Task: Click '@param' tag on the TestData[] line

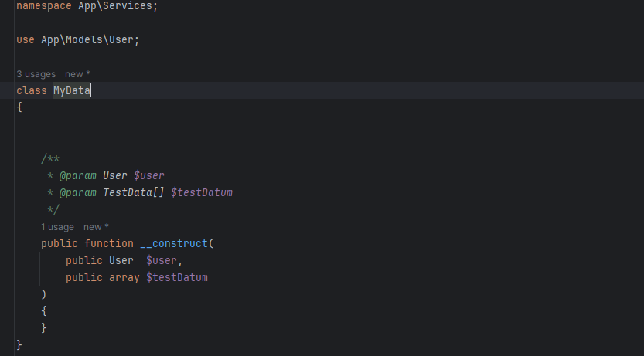Action: [x=78, y=193]
